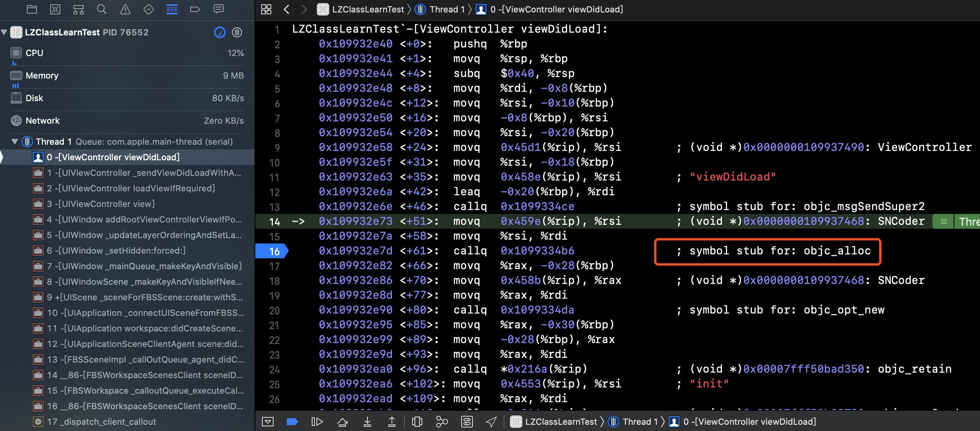Open the Project navigator folder icon
This screenshot has height=431, width=980.
tap(32, 9)
